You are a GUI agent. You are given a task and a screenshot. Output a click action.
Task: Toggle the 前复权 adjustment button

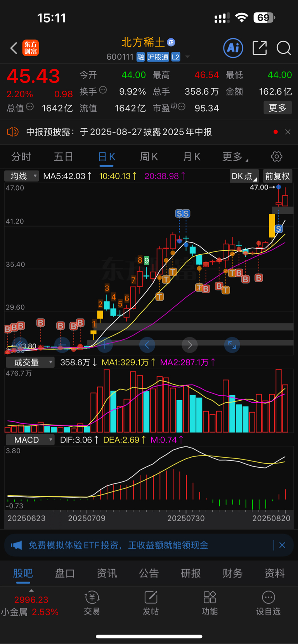tap(277, 176)
